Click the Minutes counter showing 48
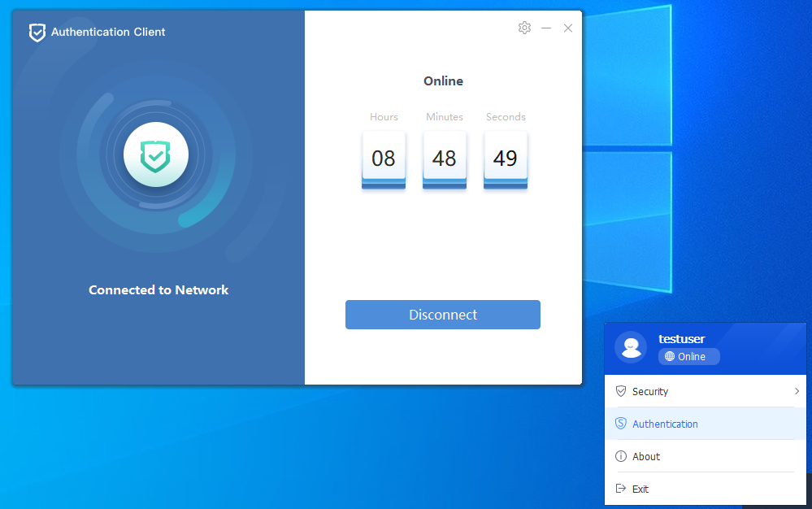The image size is (812, 509). (x=445, y=158)
